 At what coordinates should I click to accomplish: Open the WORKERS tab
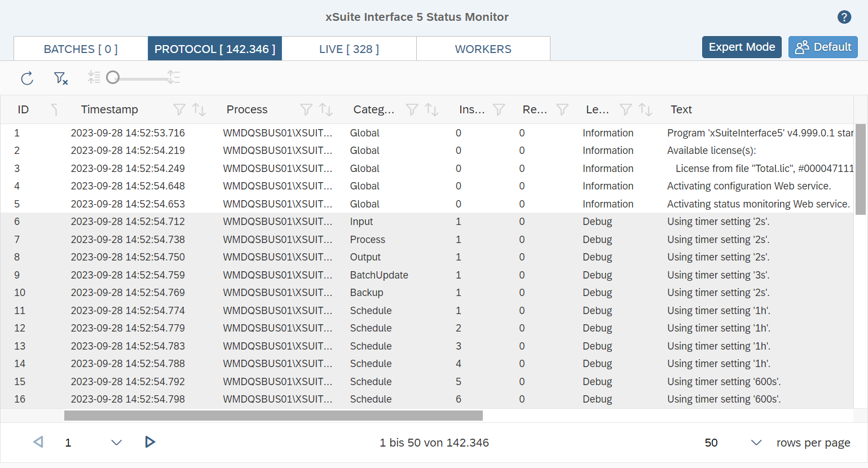(483, 48)
